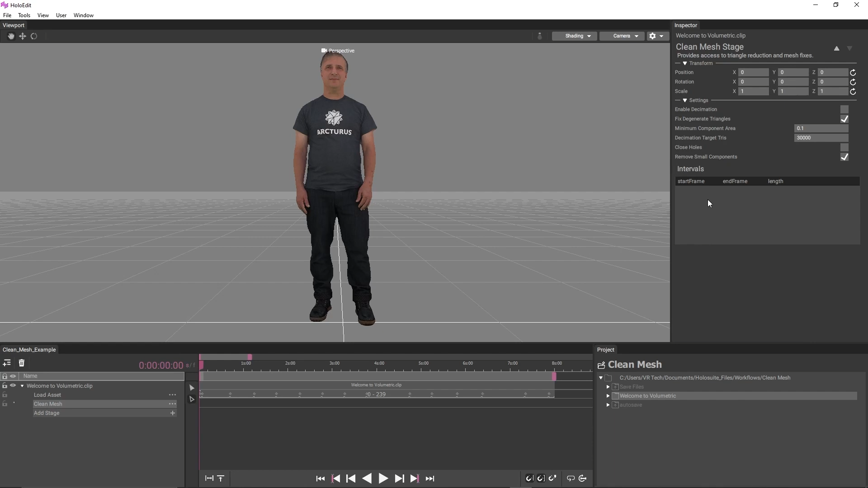Toggle lock for Welcome to Volumetric.clip
The height and width of the screenshot is (488, 868).
[x=5, y=385]
